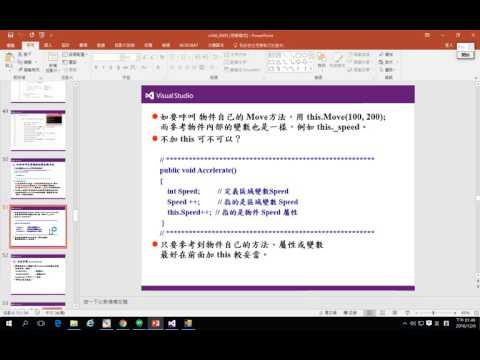This screenshot has width=480, height=360.
Task: Click the Arrange button in Drawing group
Action: point(322,61)
